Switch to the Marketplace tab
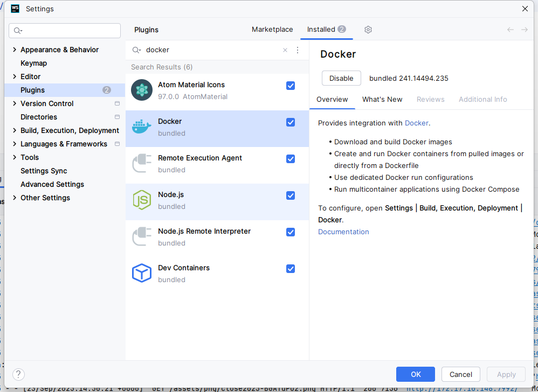 tap(272, 30)
